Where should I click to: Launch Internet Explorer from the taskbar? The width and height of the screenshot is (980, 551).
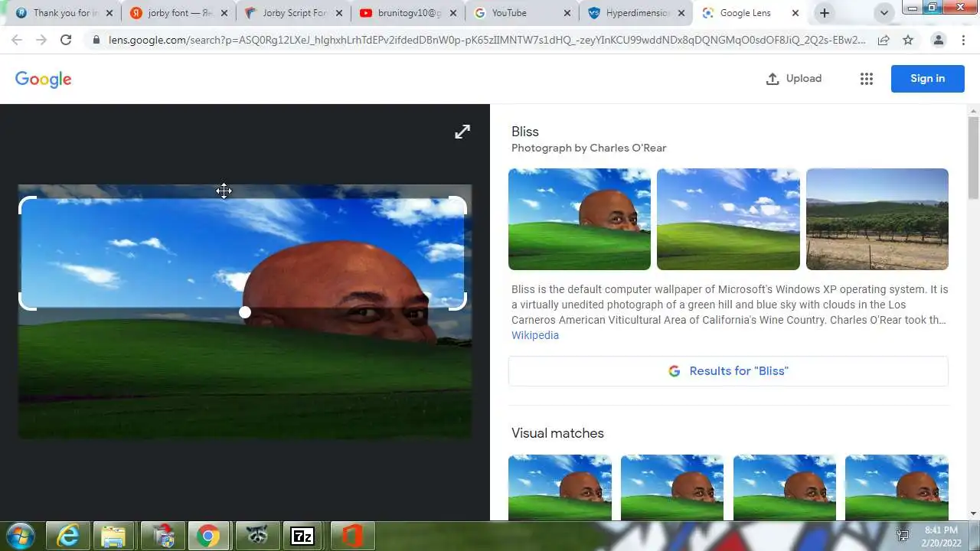coord(68,536)
